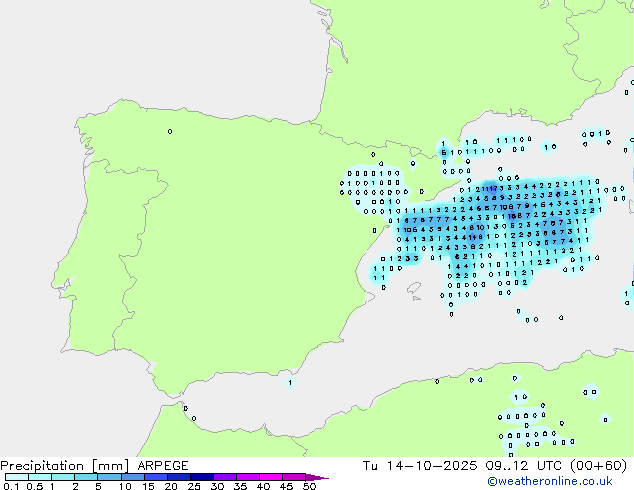Click the 35 to 40 mm legend swatch
Viewport: 634px width, 490px height.
click(x=247, y=477)
